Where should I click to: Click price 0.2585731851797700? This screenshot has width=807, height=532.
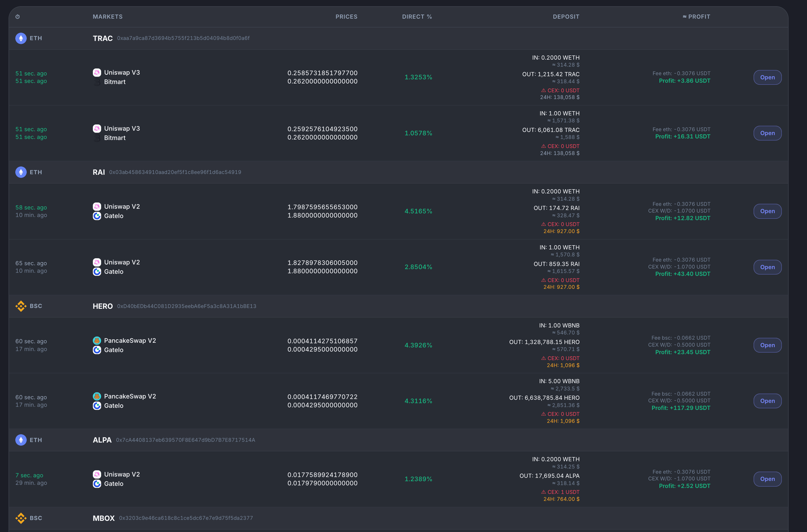(x=322, y=73)
